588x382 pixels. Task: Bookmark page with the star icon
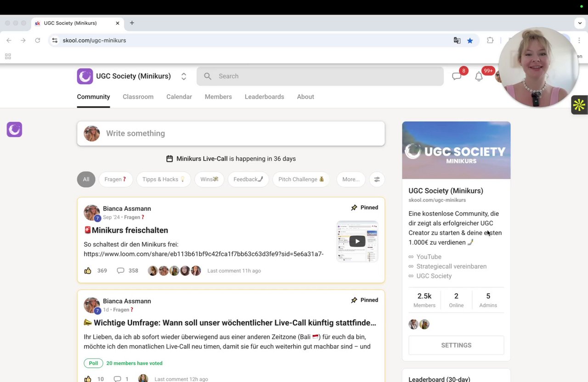coord(470,40)
